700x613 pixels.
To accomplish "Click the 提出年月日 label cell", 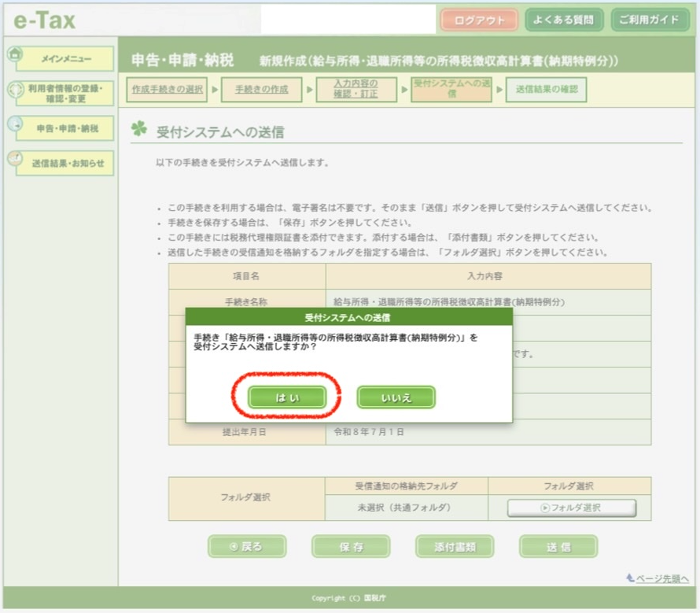I will point(247,432).
